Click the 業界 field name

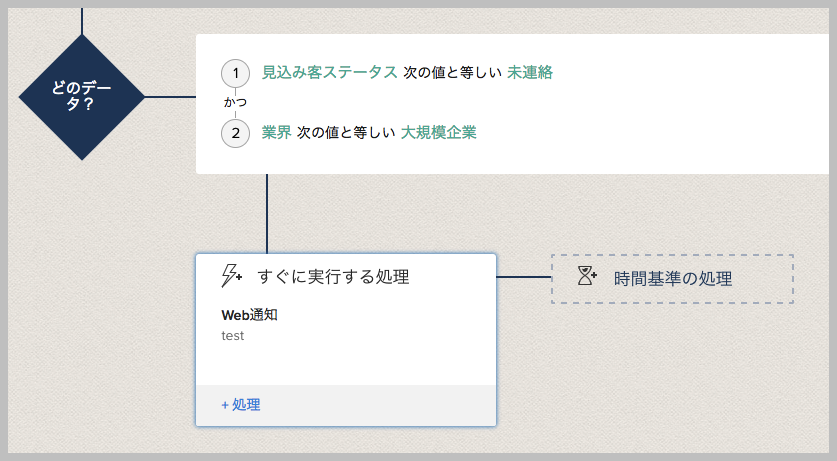(x=276, y=133)
